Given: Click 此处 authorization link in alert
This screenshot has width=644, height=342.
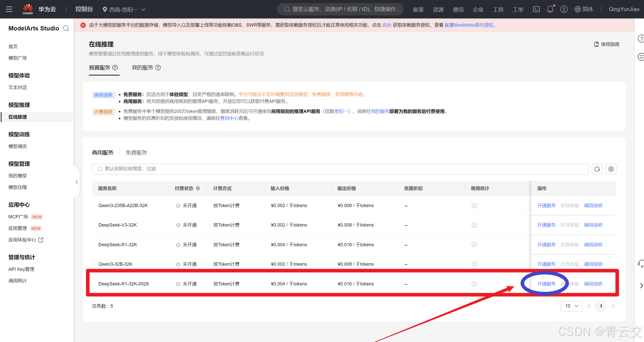Looking at the screenshot, I should (x=387, y=25).
